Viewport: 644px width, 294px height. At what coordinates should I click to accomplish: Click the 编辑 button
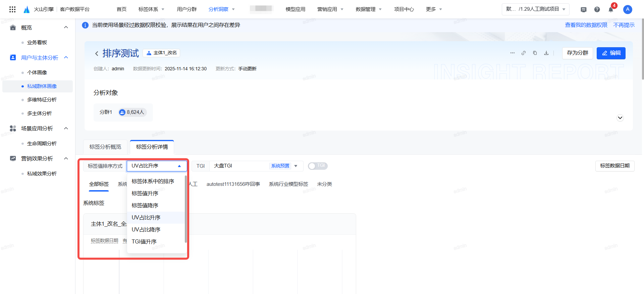(x=611, y=53)
